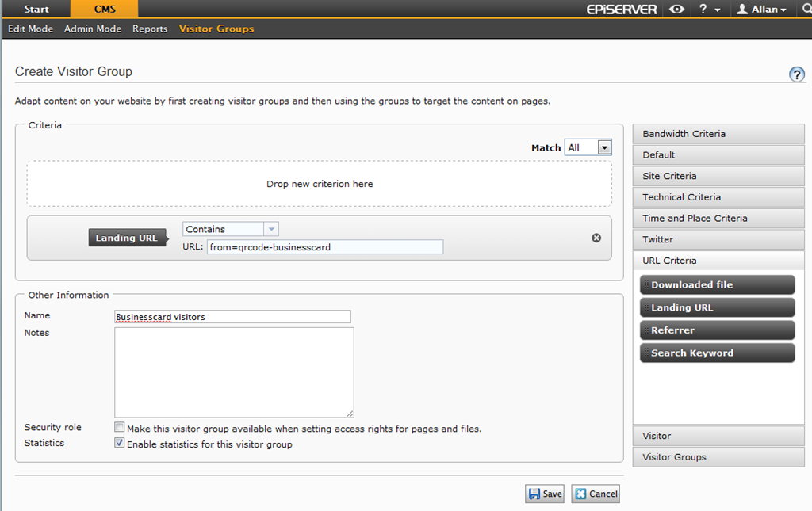The width and height of the screenshot is (812, 511).
Task: Remove the Landing URL criterion
Action: point(596,238)
